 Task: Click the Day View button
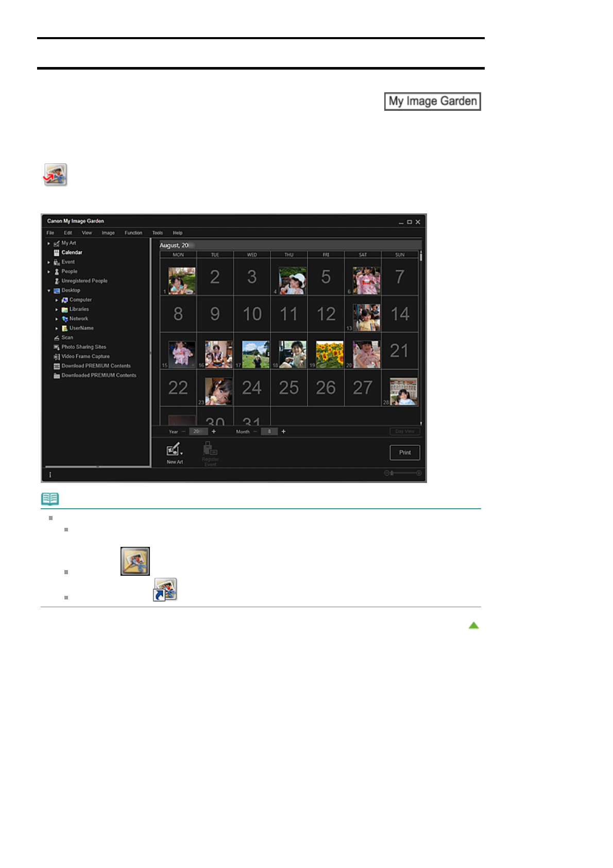click(x=405, y=431)
